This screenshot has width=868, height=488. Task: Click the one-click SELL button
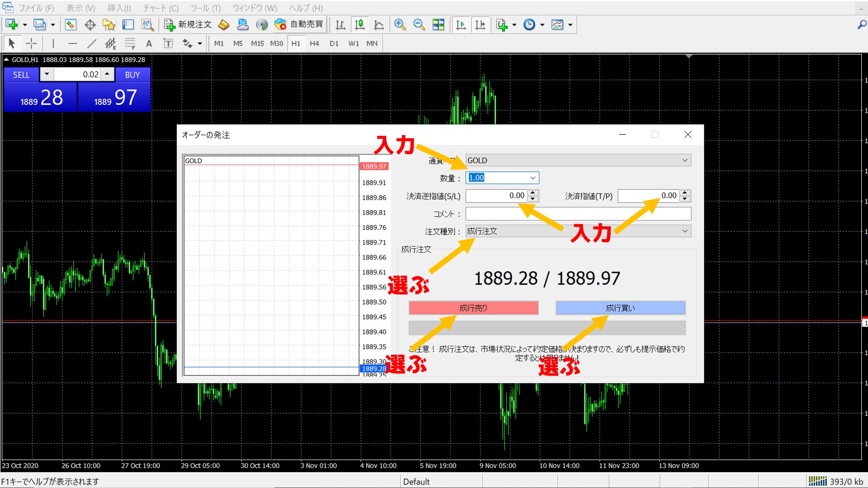[x=21, y=75]
